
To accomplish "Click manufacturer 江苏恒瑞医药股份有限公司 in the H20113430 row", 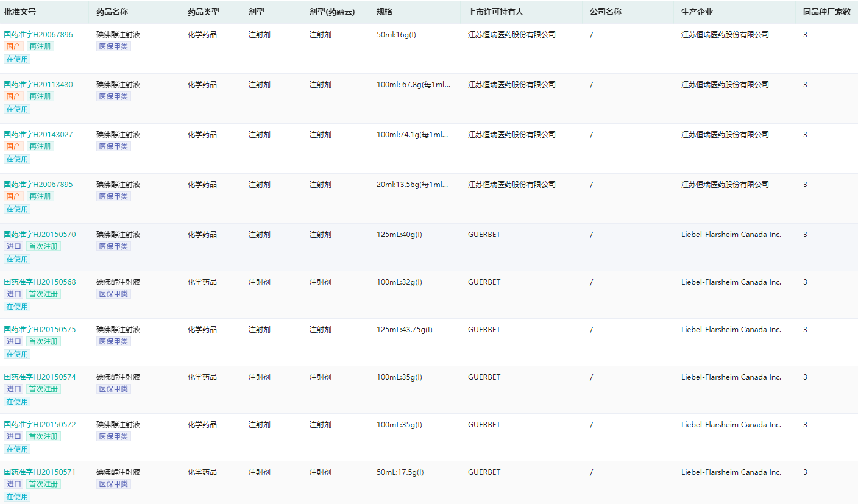I will [725, 85].
